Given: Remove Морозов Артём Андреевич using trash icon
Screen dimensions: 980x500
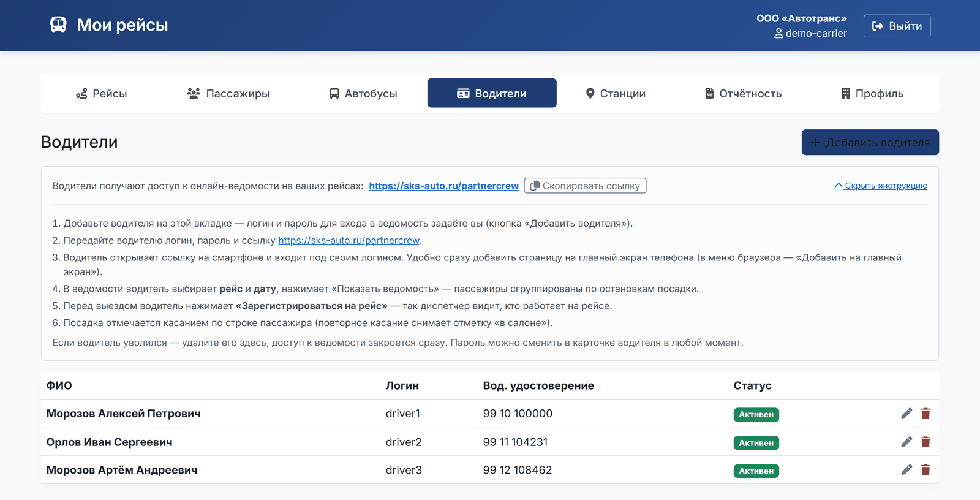Looking at the screenshot, I should click(x=925, y=470).
